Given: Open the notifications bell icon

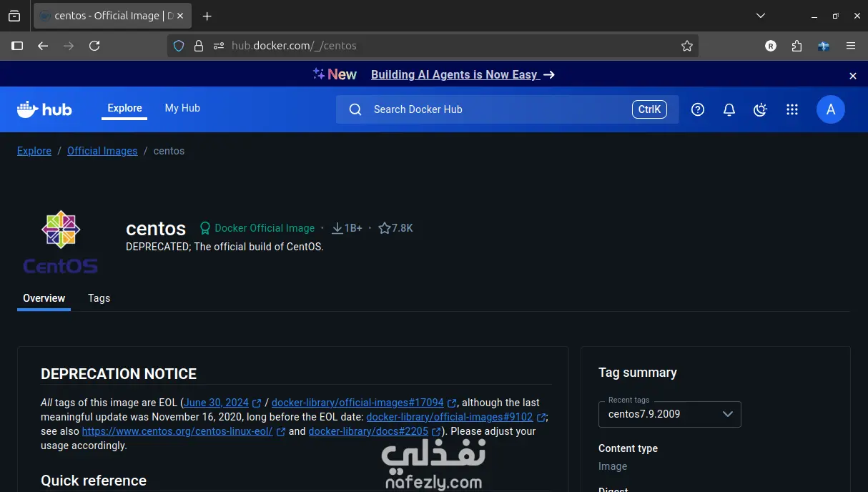Looking at the screenshot, I should [729, 109].
